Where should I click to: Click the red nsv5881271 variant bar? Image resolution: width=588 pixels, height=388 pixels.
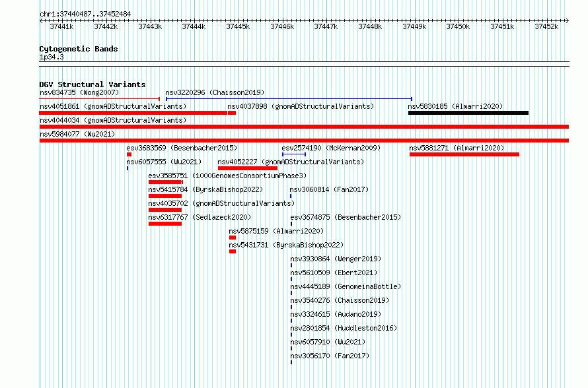(464, 154)
